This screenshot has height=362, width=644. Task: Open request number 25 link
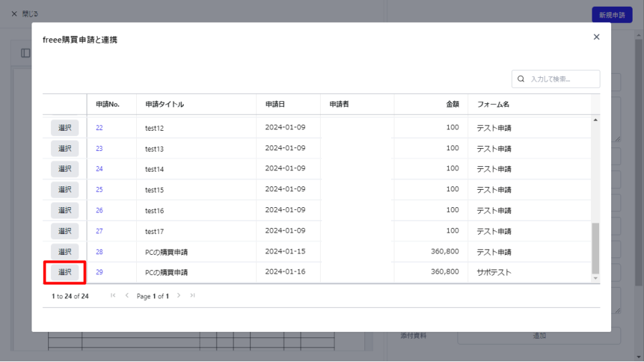(99, 190)
